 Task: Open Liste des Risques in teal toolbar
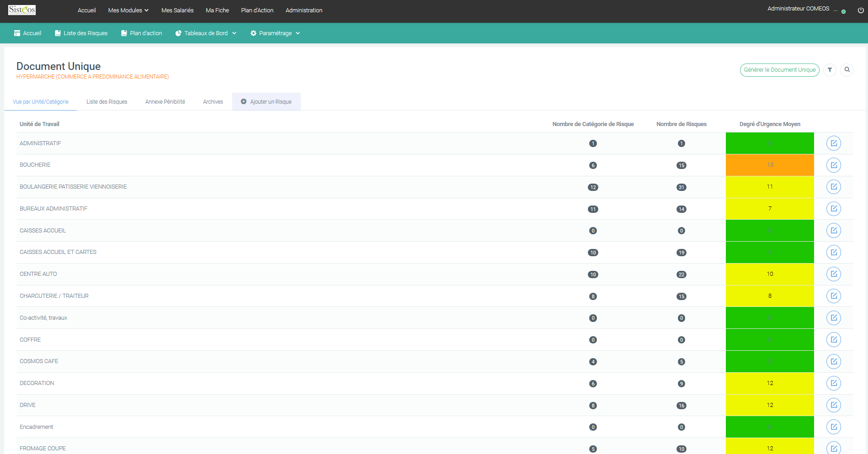pyautogui.click(x=81, y=33)
